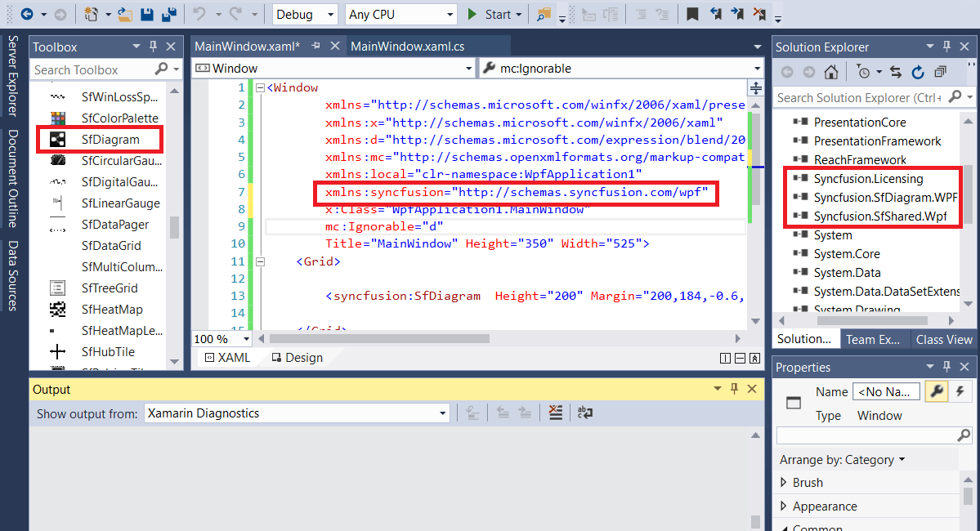Clear all text in the Output window
This screenshot has width=980, height=531.
(x=555, y=413)
